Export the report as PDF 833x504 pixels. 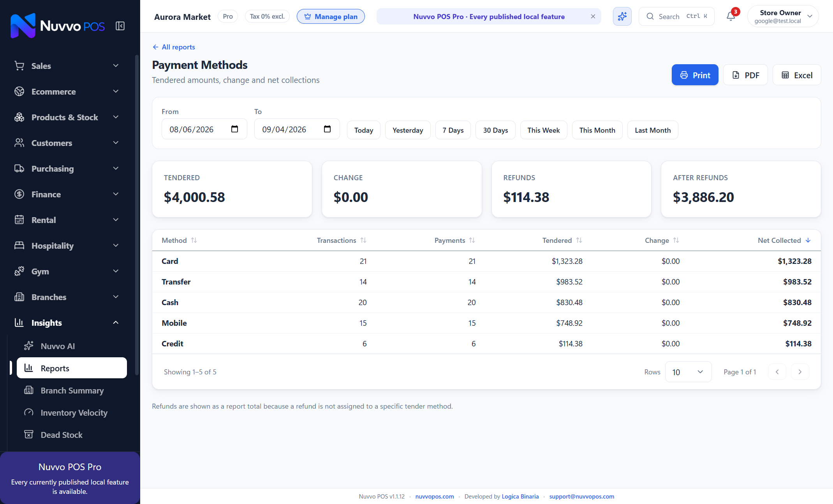point(745,75)
